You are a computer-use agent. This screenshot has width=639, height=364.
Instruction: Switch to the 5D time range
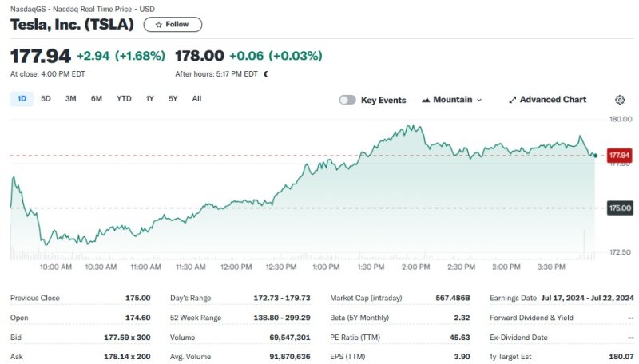pos(46,99)
